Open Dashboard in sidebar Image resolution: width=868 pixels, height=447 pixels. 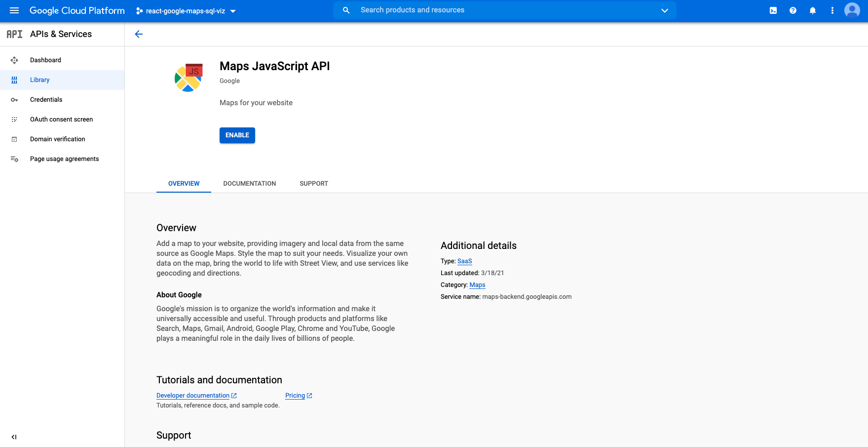[62, 60]
